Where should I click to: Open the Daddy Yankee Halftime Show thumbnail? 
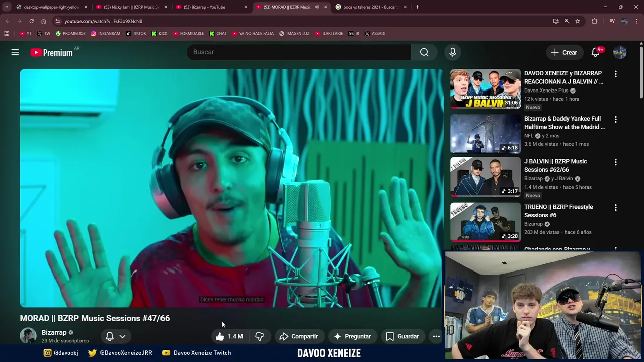[486, 133]
